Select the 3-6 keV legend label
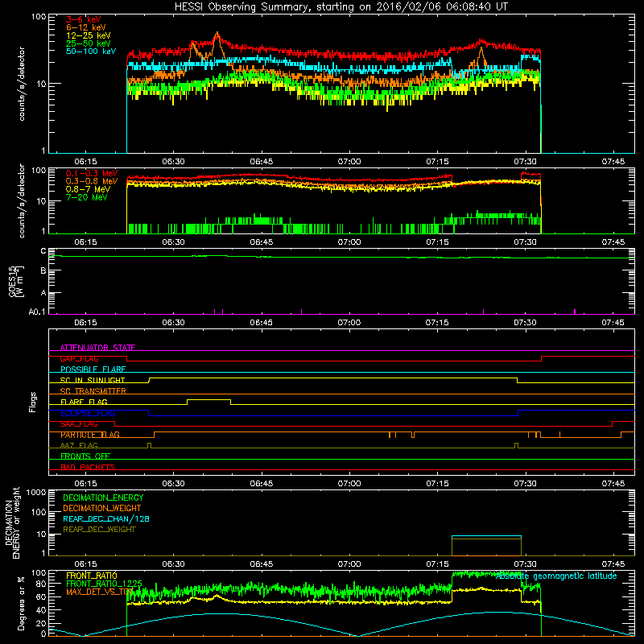The image size is (644, 644). [83, 19]
